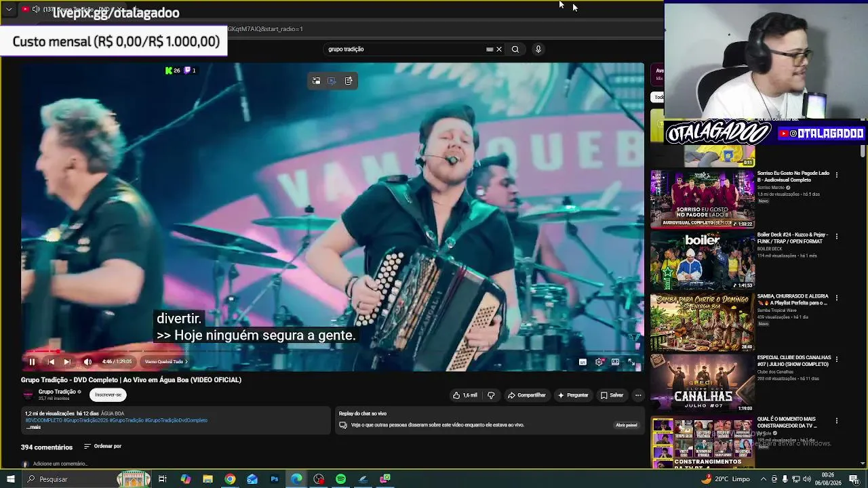Save the video with Salvar
The image size is (868, 488).
[612, 395]
